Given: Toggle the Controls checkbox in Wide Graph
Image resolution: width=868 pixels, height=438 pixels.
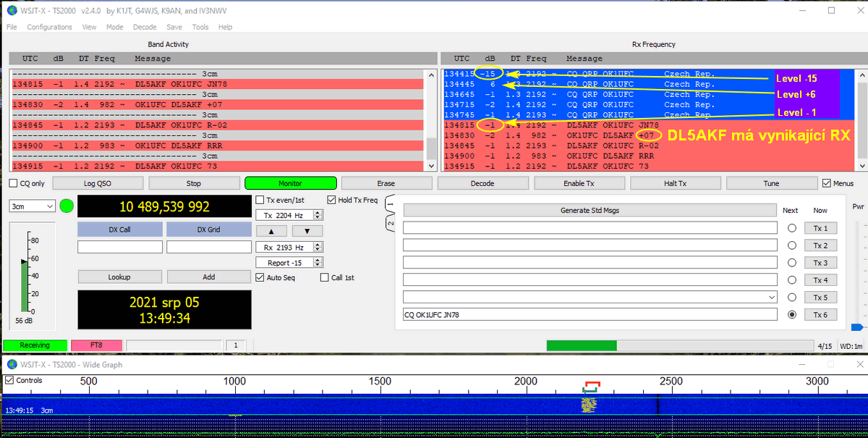Looking at the screenshot, I should pos(9,380).
